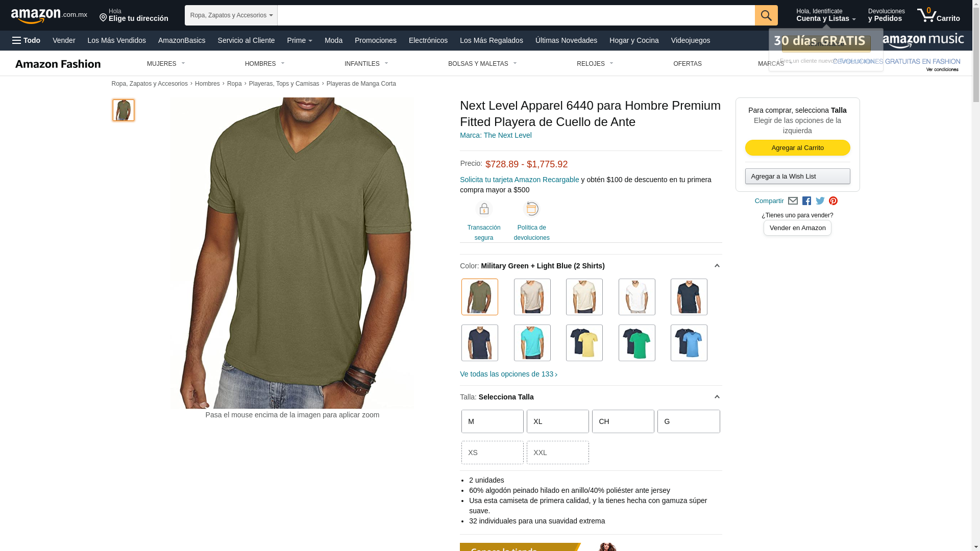
Task: Open Ve todas las opciones de 133
Action: pos(509,374)
